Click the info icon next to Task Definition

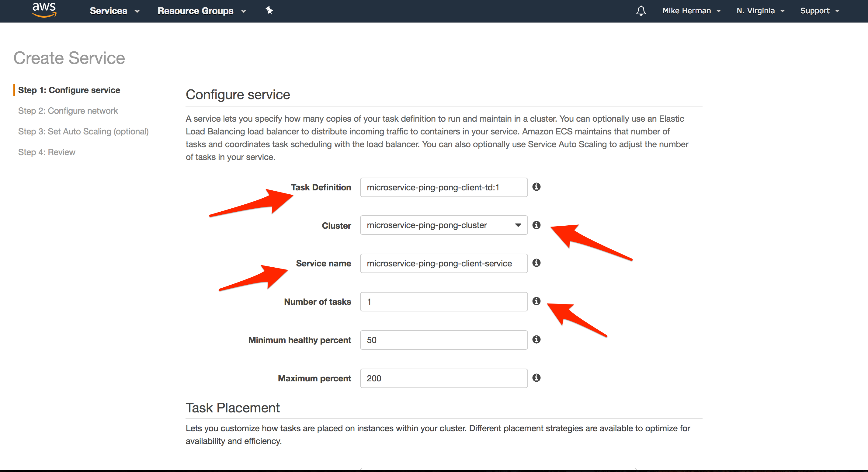click(536, 187)
